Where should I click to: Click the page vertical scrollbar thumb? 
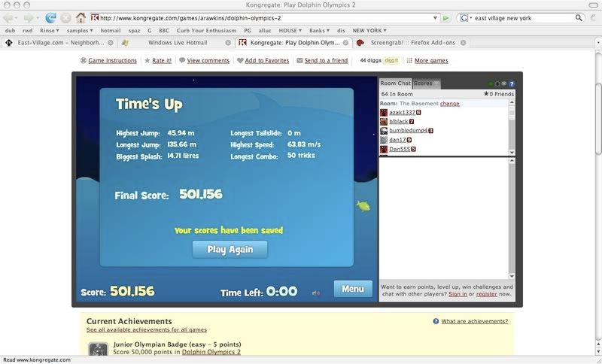coord(598,119)
